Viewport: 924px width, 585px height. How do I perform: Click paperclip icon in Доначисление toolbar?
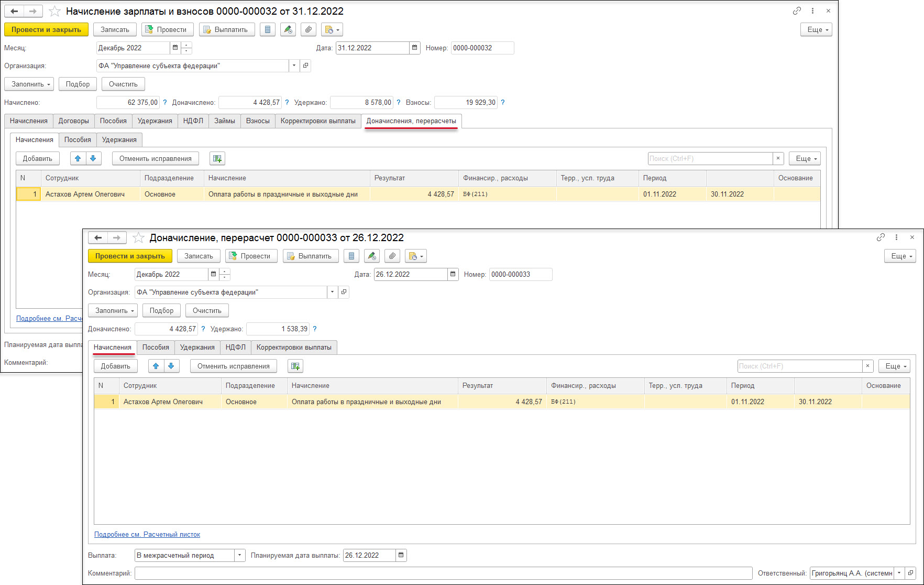coord(392,256)
